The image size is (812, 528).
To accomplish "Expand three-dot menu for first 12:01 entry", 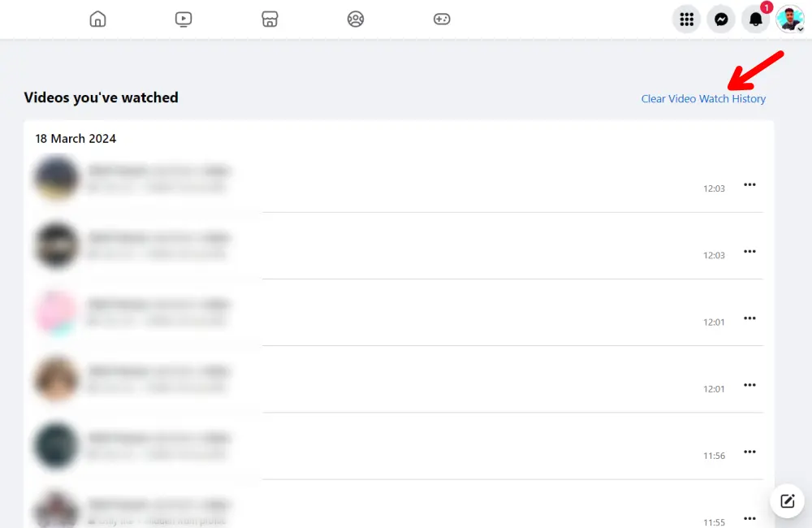I will [749, 318].
